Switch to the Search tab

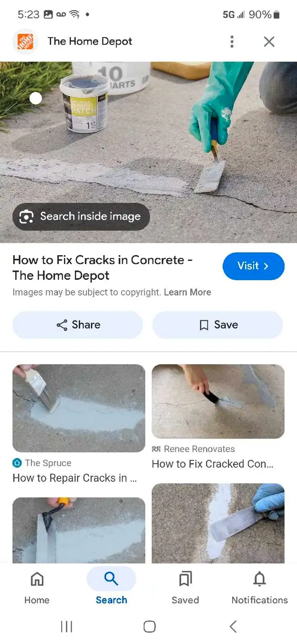tap(111, 588)
